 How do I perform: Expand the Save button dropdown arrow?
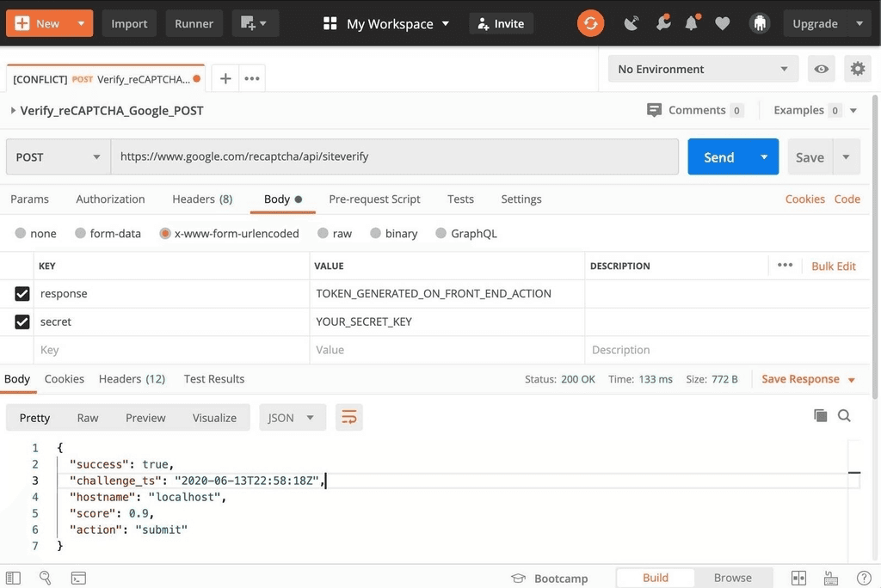click(x=847, y=156)
